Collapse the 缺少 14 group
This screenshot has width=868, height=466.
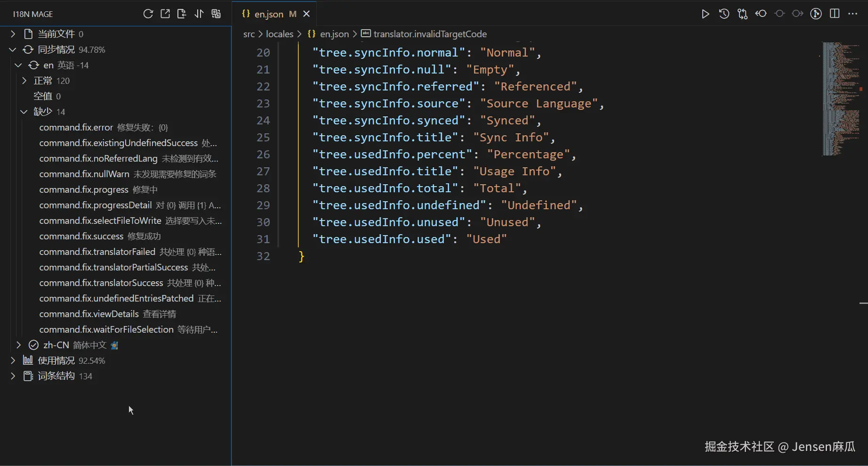(24, 112)
